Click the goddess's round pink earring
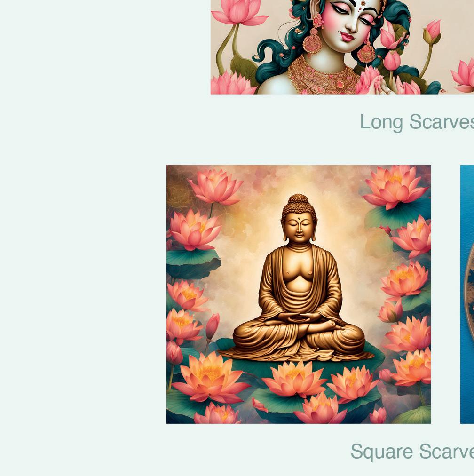 312,44
